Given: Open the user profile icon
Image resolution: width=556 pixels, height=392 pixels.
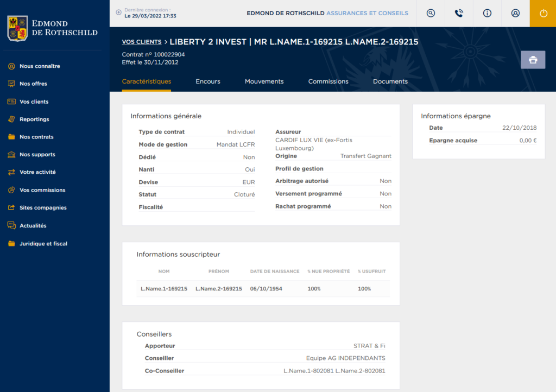Looking at the screenshot, I should (515, 14).
